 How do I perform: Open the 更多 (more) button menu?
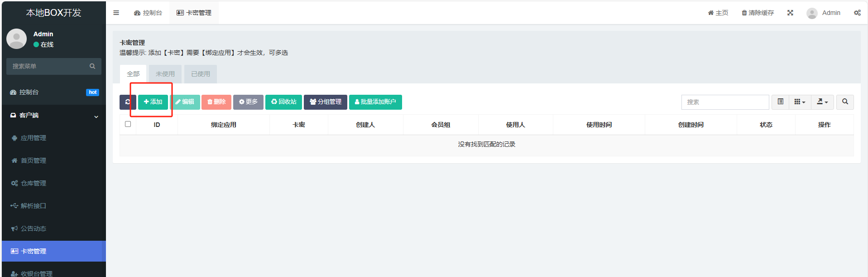point(248,102)
